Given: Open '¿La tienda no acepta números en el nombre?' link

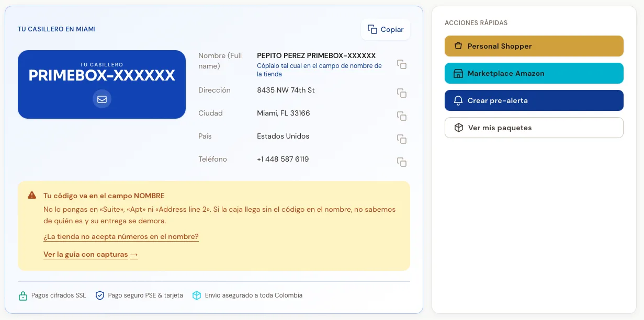Looking at the screenshot, I should point(121,237).
